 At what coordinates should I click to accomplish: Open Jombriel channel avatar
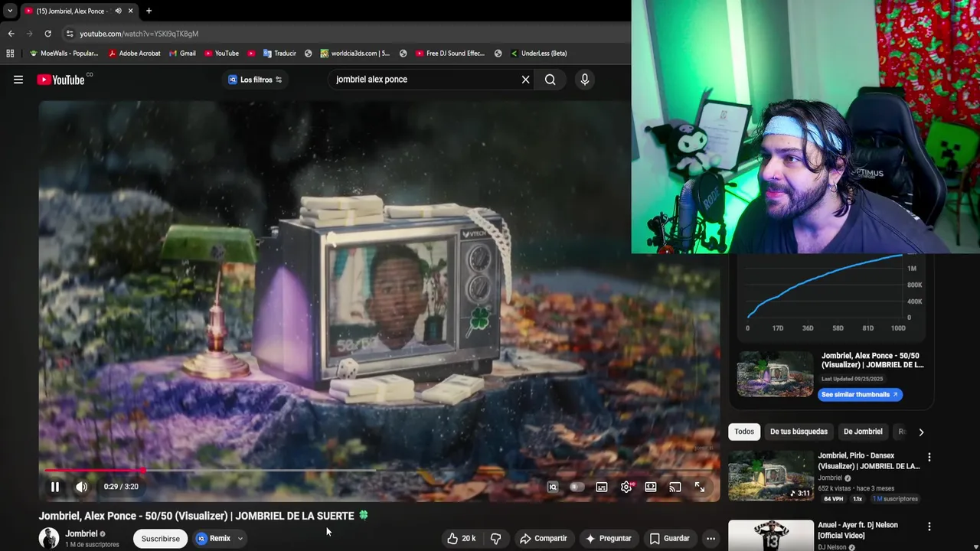point(49,539)
